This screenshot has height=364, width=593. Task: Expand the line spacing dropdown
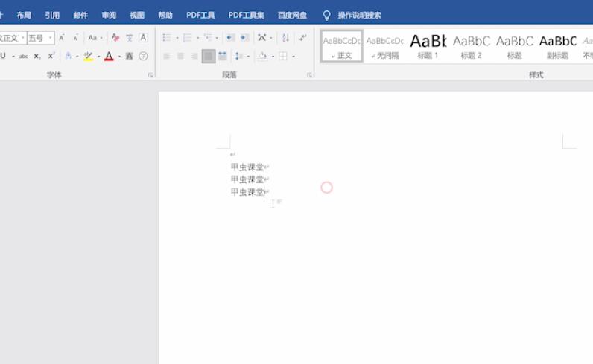[247, 57]
